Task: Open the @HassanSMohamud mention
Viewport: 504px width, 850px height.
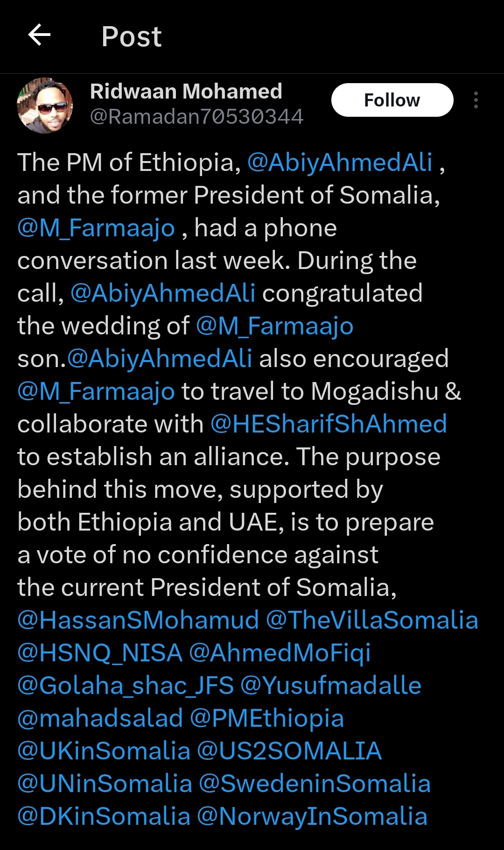Action: tap(138, 620)
